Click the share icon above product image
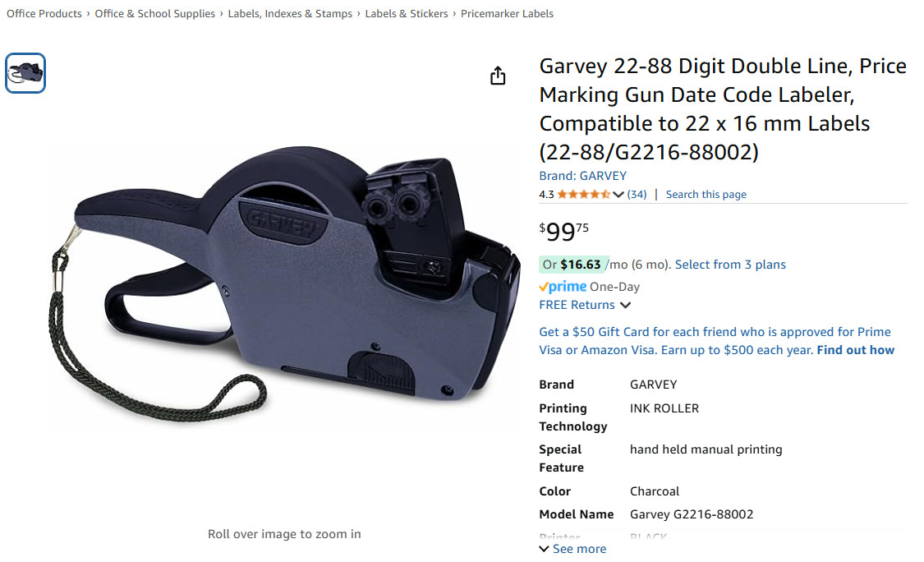 coord(498,76)
